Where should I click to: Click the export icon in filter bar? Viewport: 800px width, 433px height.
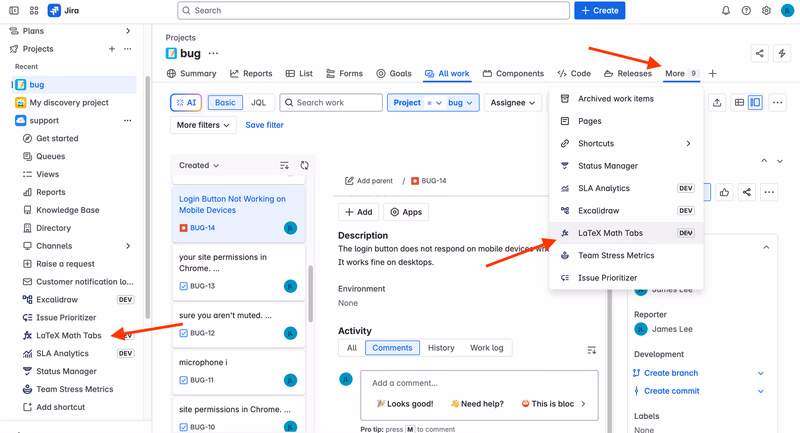(x=717, y=103)
